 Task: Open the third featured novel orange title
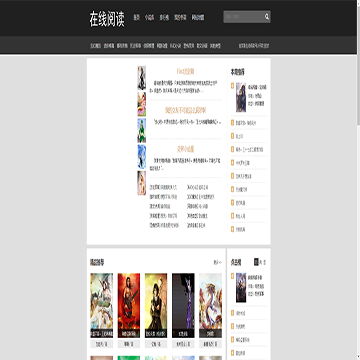click(185, 149)
